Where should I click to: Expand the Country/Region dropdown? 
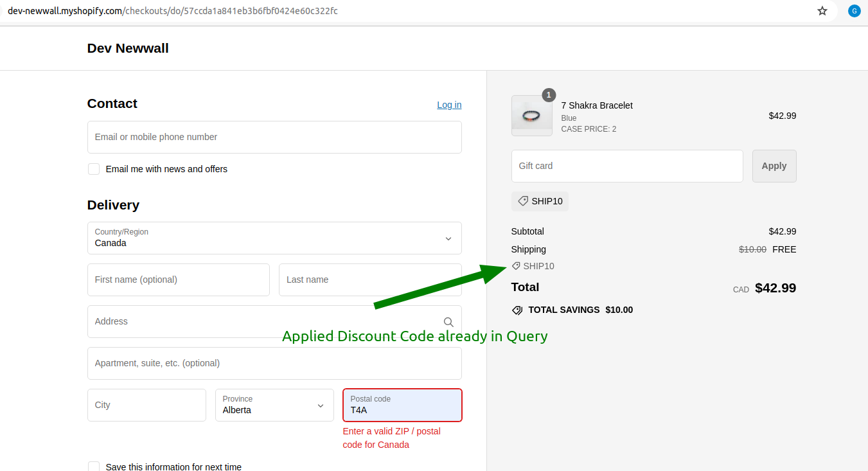coord(274,238)
